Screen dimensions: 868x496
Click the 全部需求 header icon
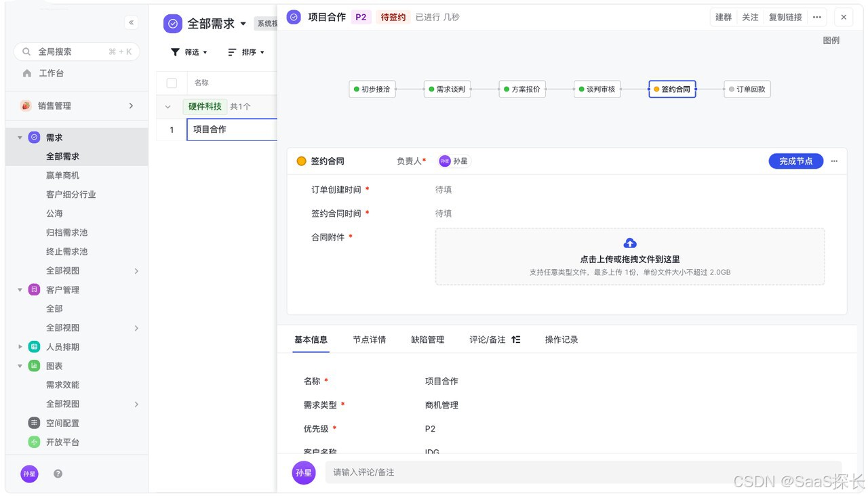[x=173, y=24]
